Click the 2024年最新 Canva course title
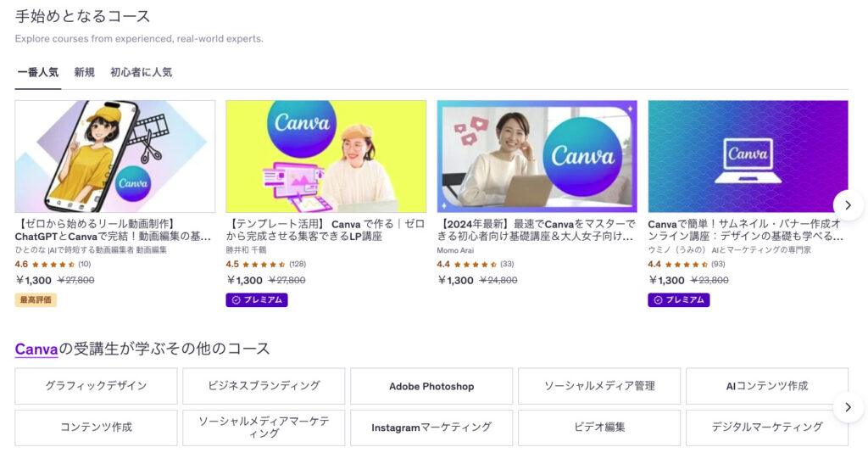Screen dimensions: 868x464 coord(536,230)
